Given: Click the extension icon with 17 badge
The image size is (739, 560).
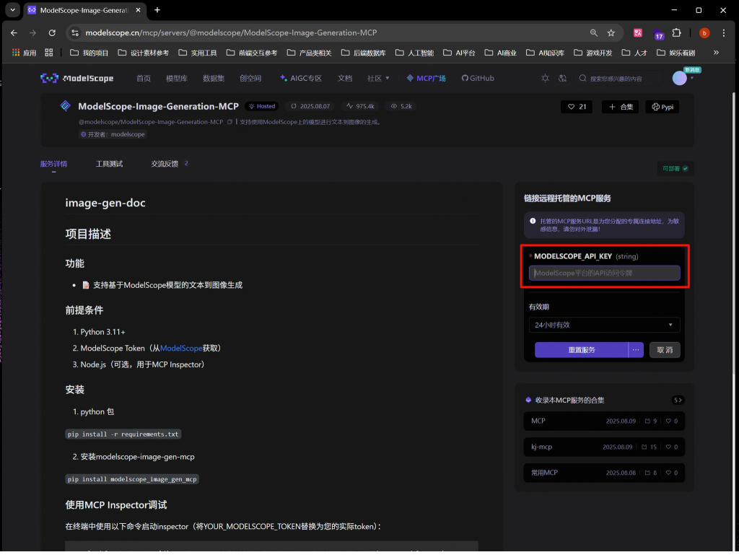Looking at the screenshot, I should click(658, 33).
